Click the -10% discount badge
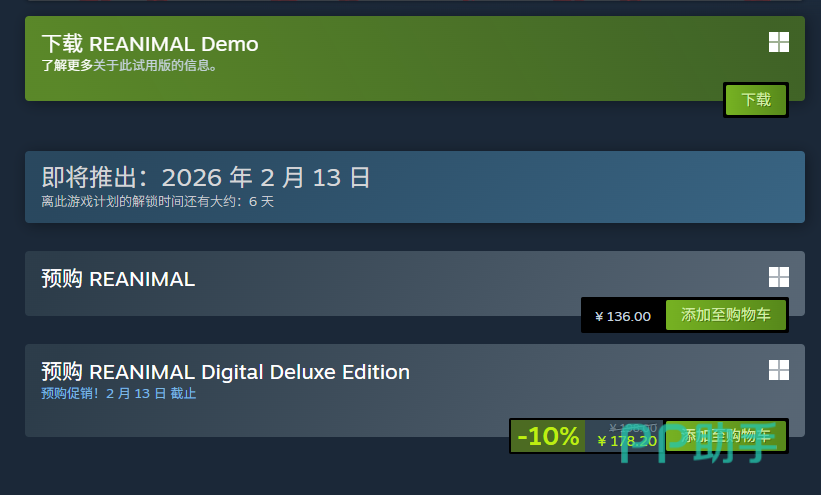 pos(548,436)
